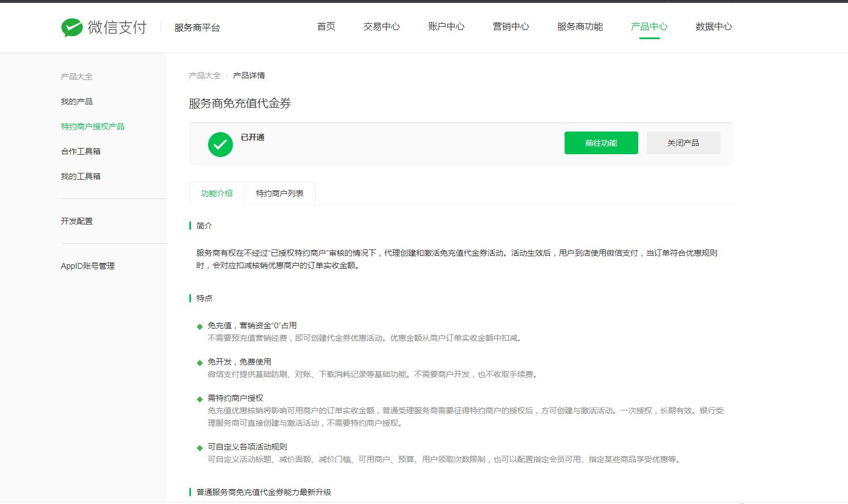
Task: Select the 功能介绍 tab
Action: [216, 193]
